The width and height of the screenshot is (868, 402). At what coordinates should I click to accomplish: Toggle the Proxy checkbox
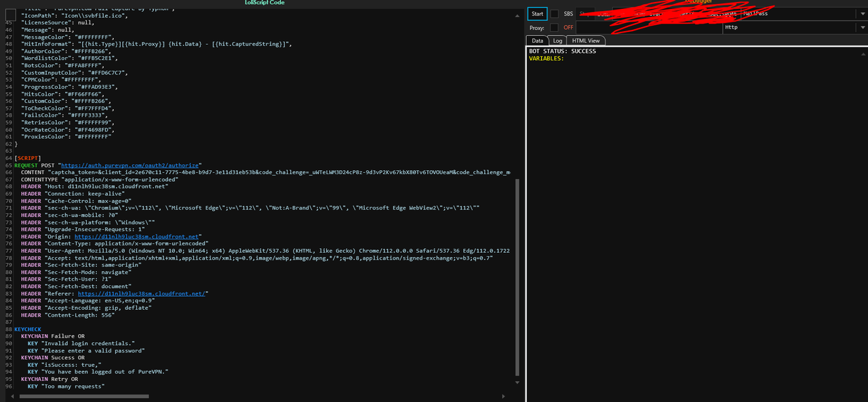click(554, 27)
